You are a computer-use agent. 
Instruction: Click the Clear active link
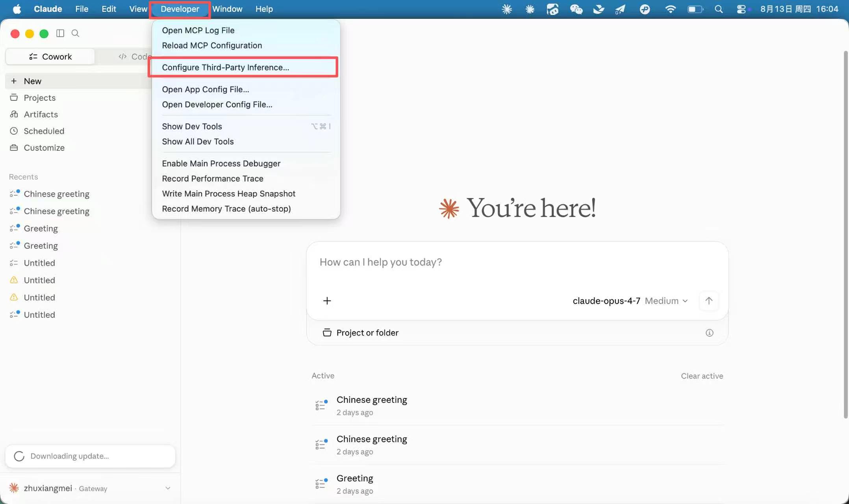tap(702, 376)
